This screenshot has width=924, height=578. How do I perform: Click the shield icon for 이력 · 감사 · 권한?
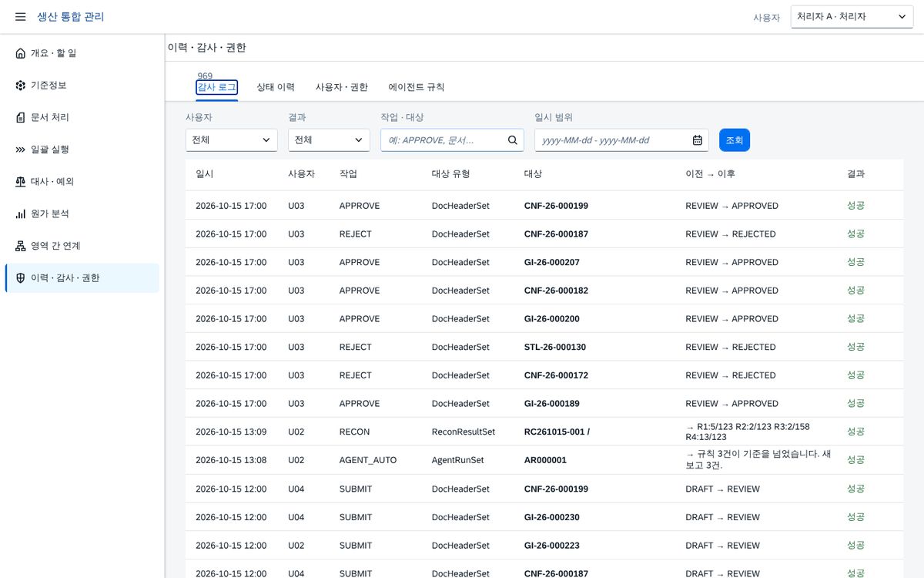tap(21, 278)
